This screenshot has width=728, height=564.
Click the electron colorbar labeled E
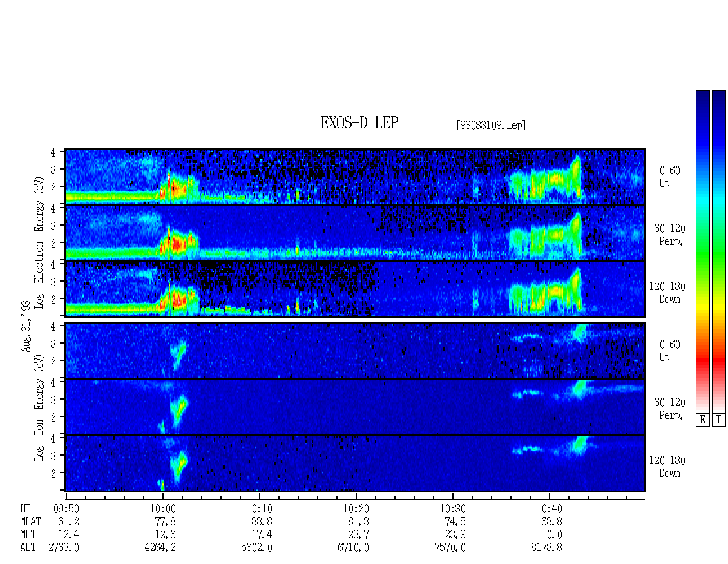coord(702,251)
